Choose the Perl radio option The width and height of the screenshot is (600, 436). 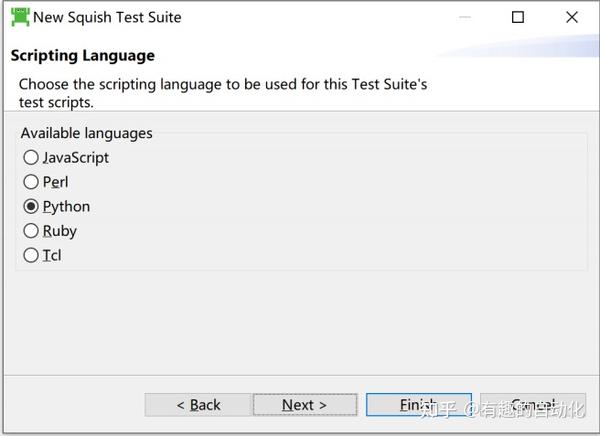[x=31, y=182]
